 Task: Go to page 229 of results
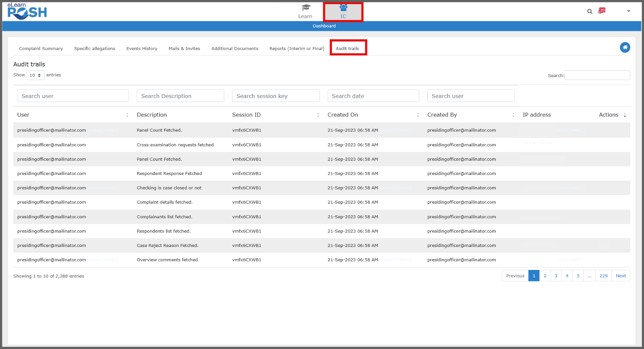click(603, 276)
